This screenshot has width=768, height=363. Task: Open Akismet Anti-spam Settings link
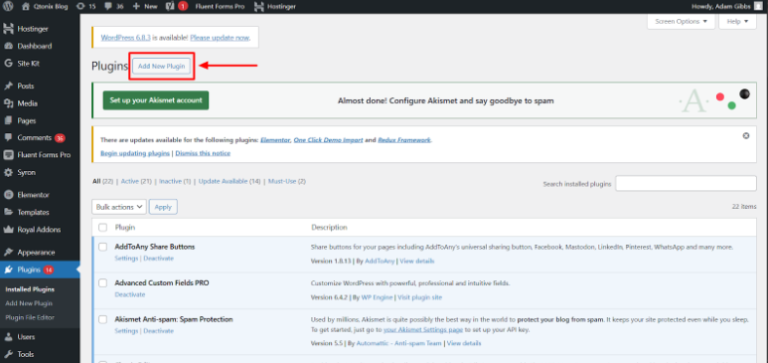(x=126, y=331)
